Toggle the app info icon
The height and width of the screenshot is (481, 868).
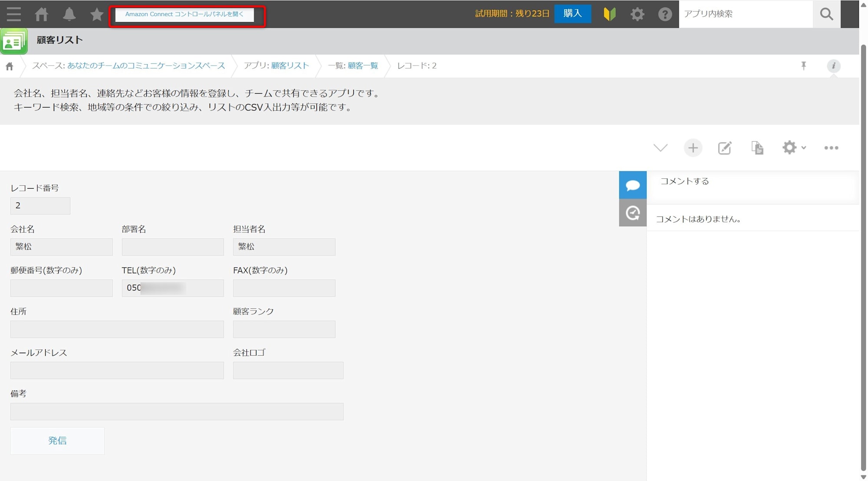833,65
